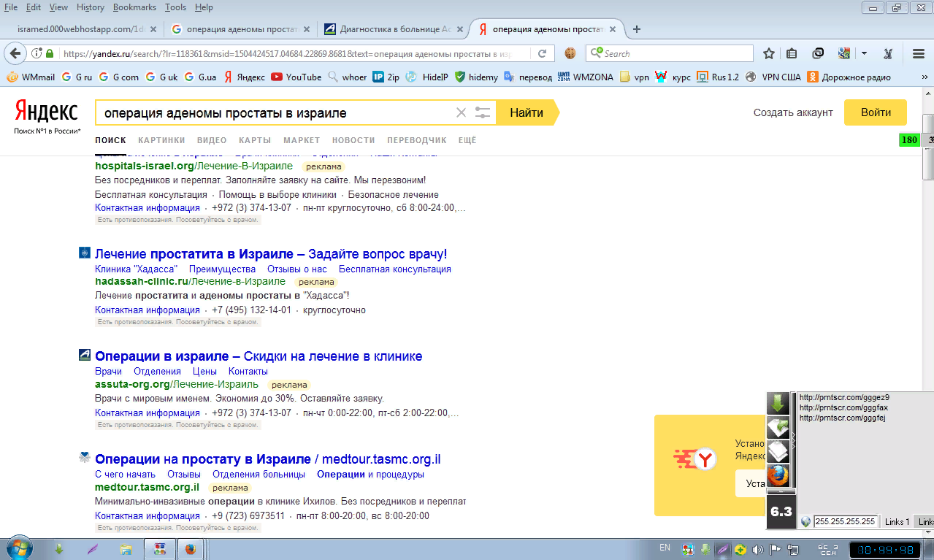Open whoer bookmark

click(x=348, y=77)
